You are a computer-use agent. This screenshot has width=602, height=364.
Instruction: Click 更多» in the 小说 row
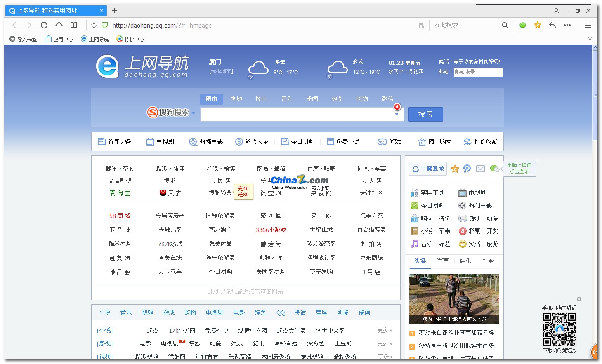click(385, 330)
